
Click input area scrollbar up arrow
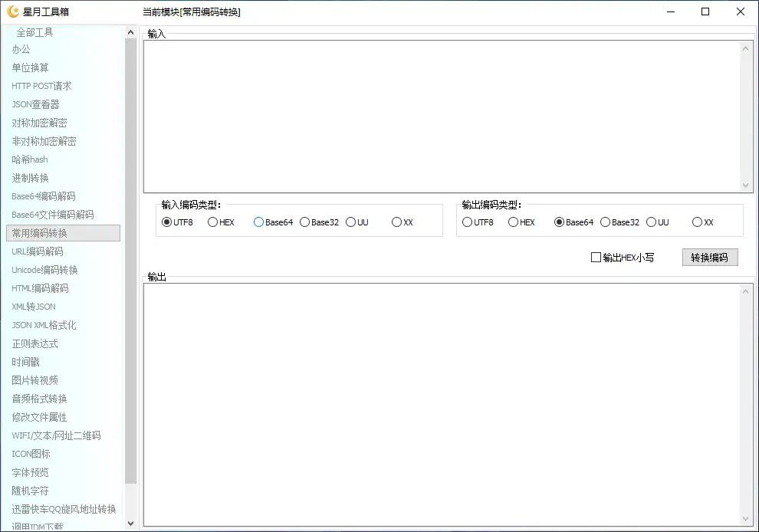tap(745, 48)
